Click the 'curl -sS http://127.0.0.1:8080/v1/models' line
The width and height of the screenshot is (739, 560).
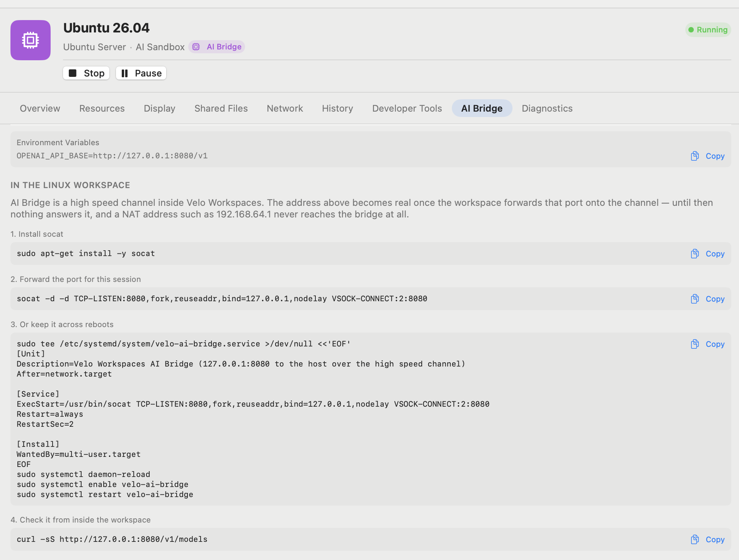[112, 539]
